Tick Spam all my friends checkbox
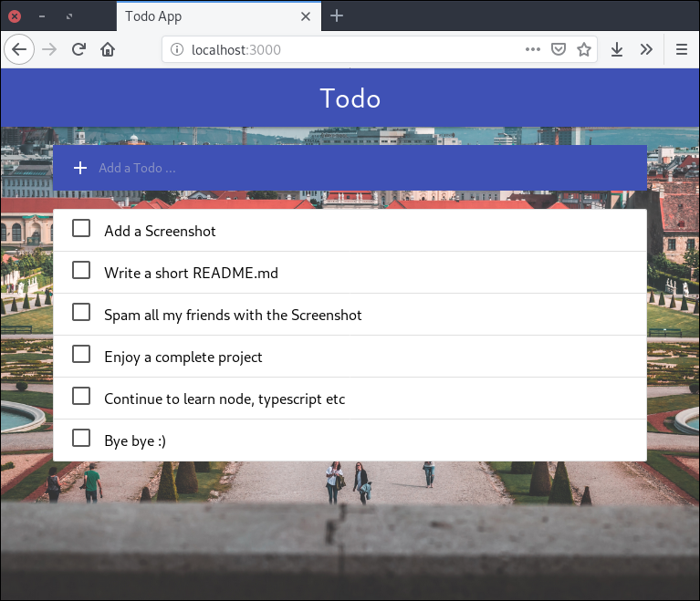 tap(81, 312)
